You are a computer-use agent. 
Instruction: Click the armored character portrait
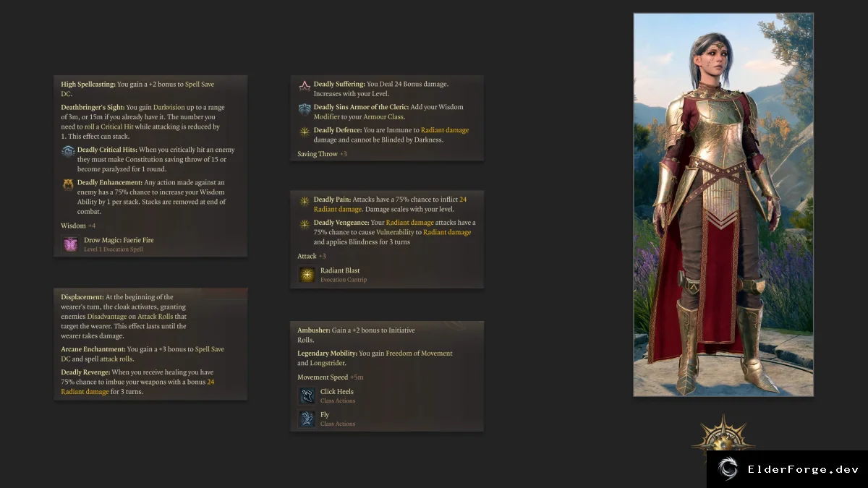pyautogui.click(x=723, y=205)
